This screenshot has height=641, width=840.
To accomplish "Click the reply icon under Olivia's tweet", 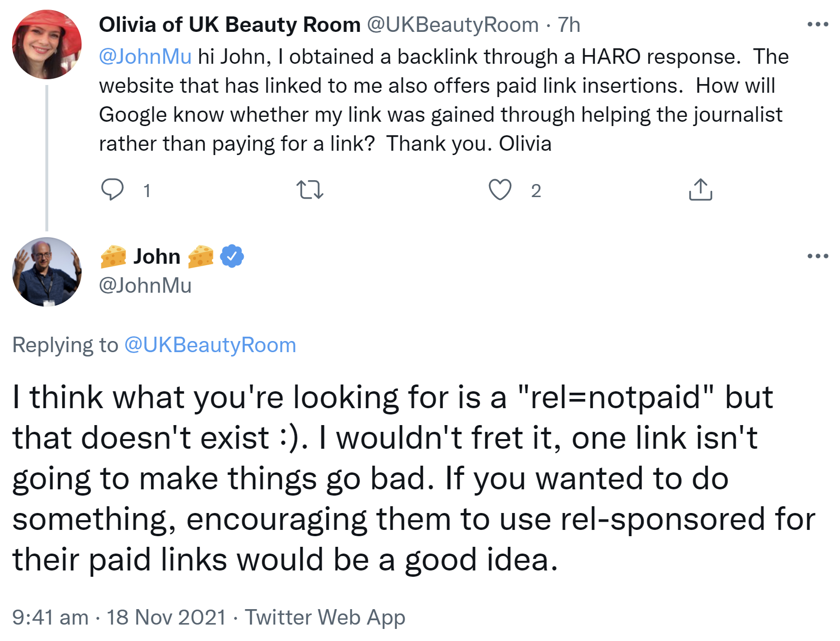I will point(112,189).
